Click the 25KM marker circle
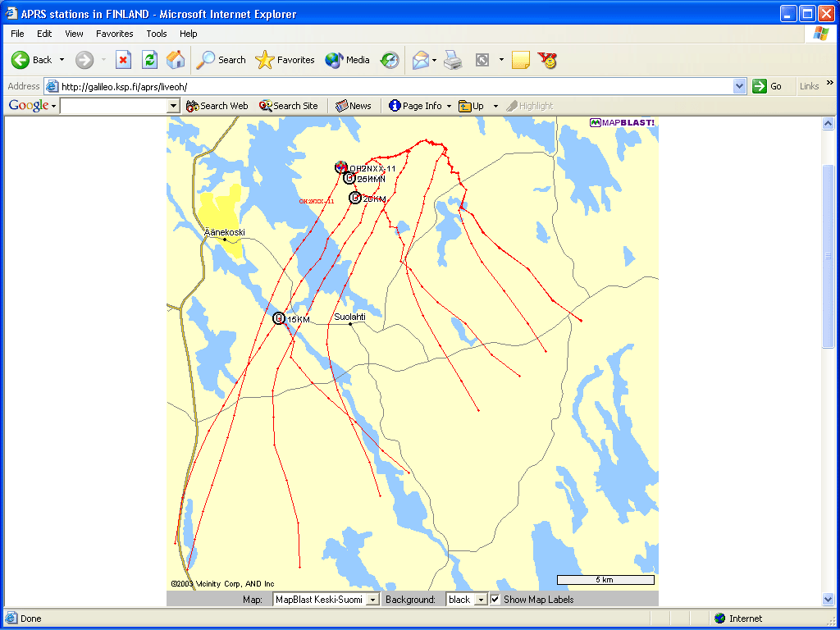Image resolution: width=840 pixels, height=630 pixels. point(349,178)
